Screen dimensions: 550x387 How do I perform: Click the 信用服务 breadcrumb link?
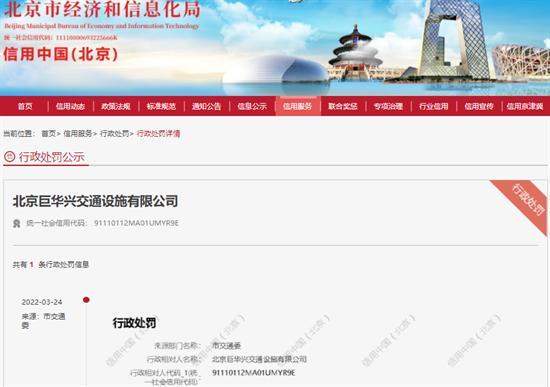[78, 134]
